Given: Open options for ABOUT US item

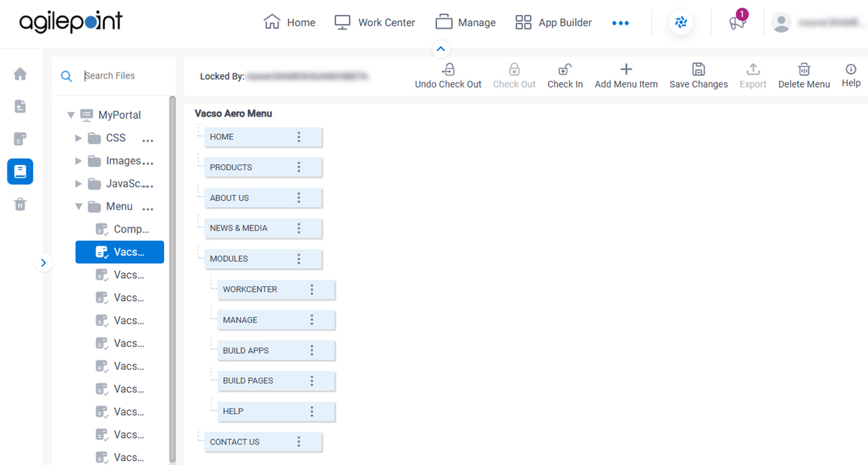Looking at the screenshot, I should click(298, 198).
